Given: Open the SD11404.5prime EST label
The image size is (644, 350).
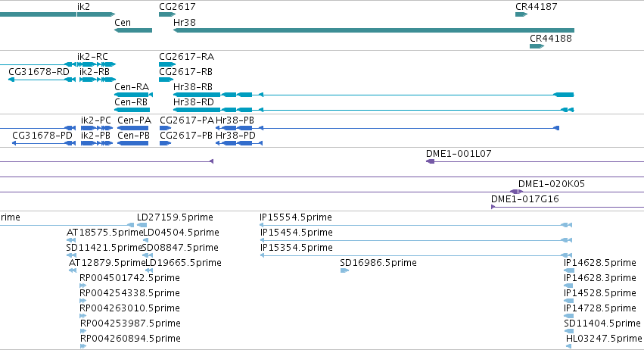Looking at the screenshot, I should pos(602,323).
